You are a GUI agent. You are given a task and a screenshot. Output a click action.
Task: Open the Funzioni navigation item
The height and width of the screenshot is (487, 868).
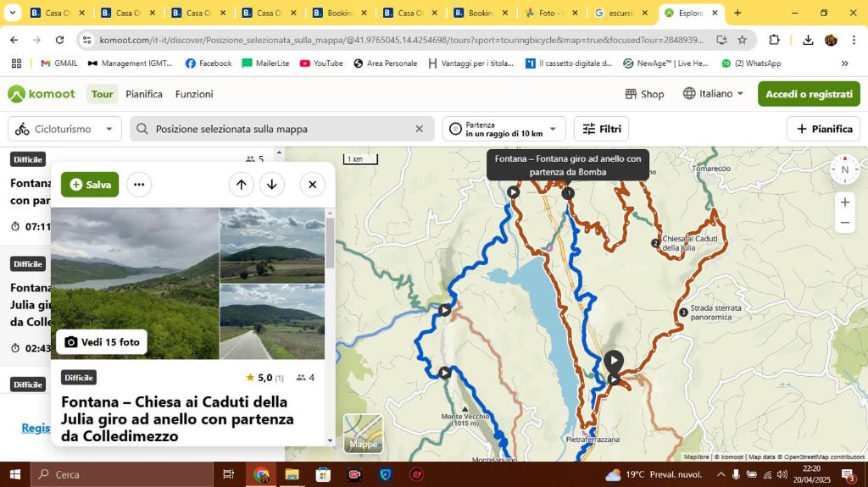pyautogui.click(x=194, y=94)
